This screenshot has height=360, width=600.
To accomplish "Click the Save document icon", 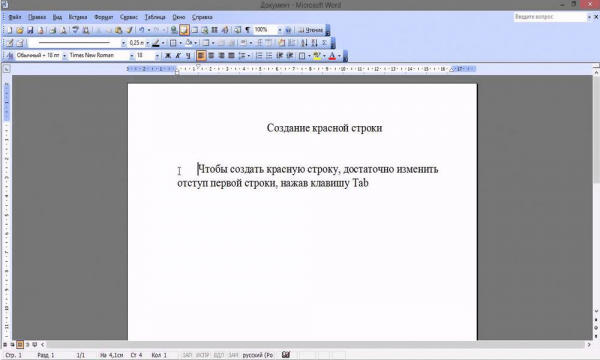I will pos(30,30).
